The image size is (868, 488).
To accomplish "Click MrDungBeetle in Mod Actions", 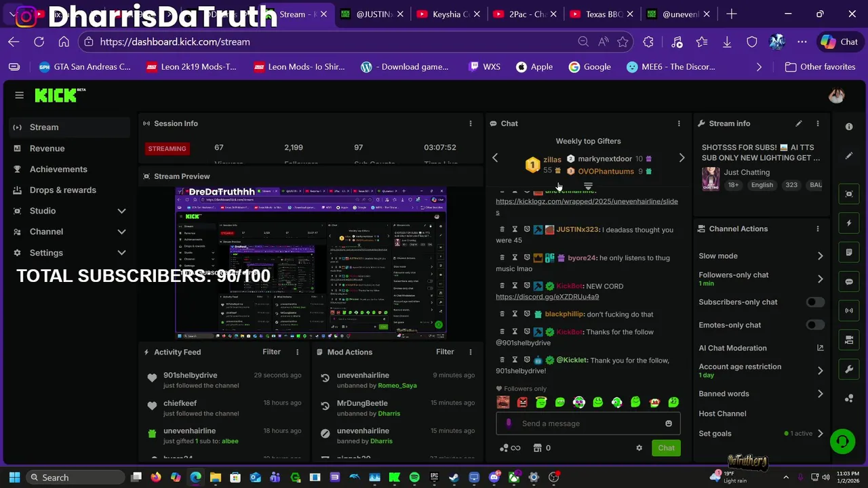I will [x=362, y=403].
